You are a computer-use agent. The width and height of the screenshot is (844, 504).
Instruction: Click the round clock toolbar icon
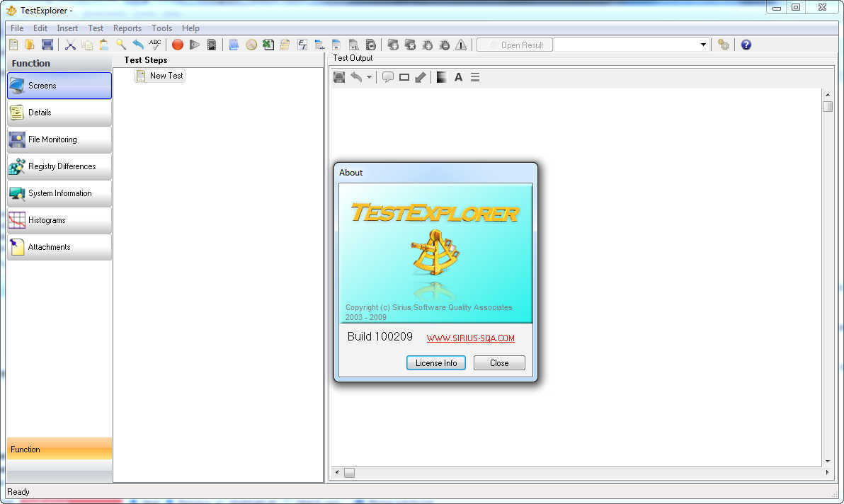[251, 45]
